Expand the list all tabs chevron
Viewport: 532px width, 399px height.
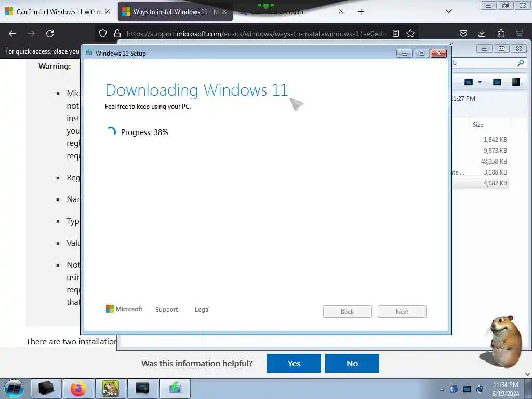(x=448, y=11)
